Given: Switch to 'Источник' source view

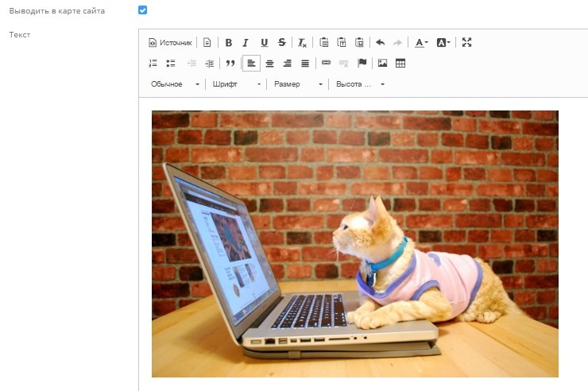Looking at the screenshot, I should point(171,43).
